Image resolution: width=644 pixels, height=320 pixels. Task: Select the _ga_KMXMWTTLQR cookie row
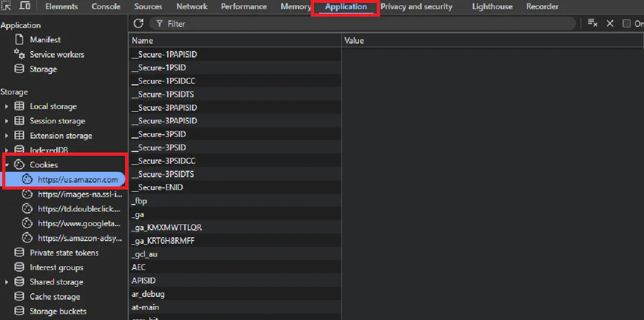coord(167,228)
